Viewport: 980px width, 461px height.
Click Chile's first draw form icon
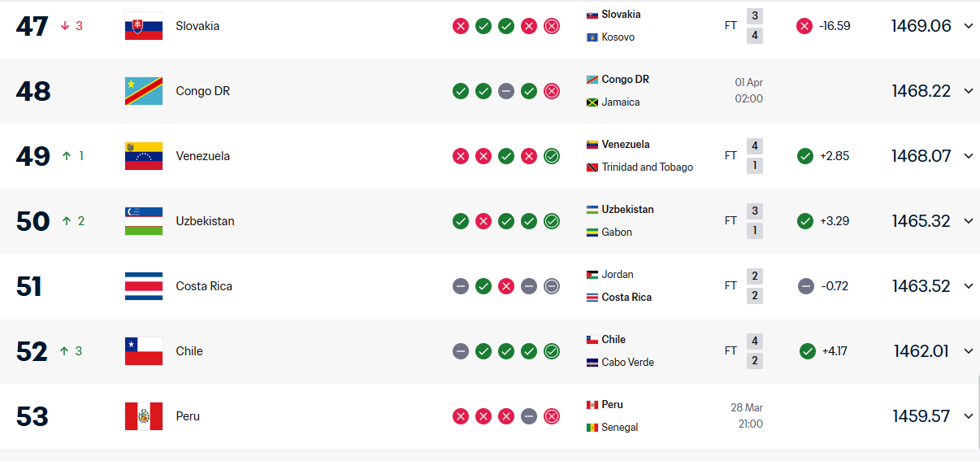(x=461, y=351)
